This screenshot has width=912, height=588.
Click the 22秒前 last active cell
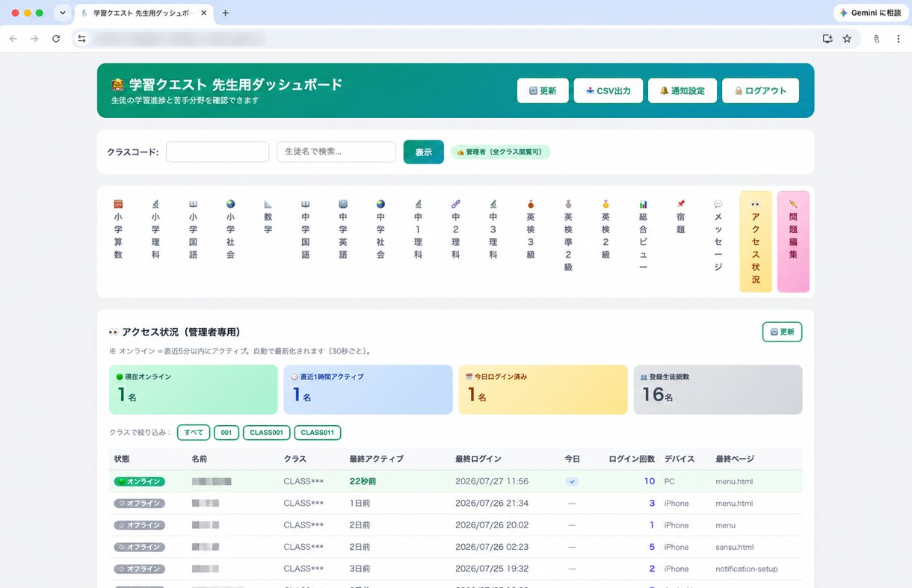363,481
